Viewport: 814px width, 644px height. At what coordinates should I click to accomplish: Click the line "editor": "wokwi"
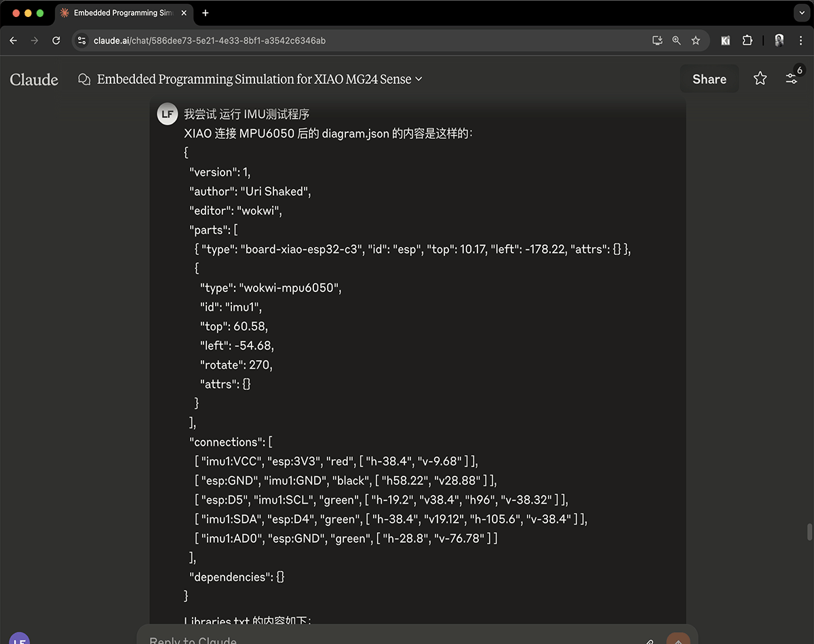point(235,210)
